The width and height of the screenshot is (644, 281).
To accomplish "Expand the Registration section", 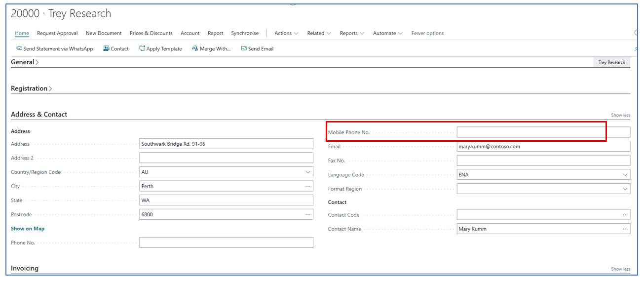I will pos(31,88).
